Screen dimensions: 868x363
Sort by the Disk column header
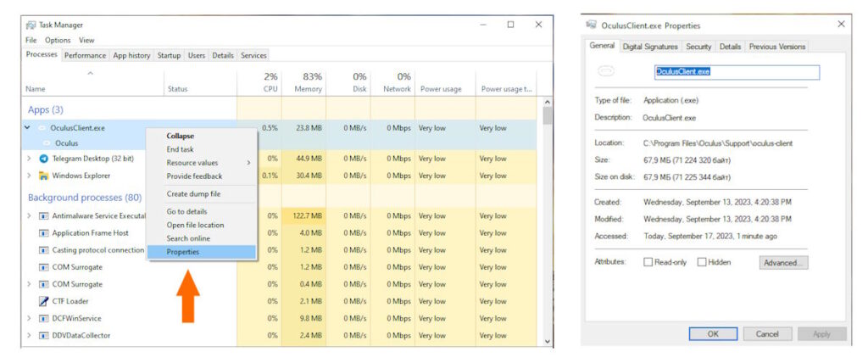(348, 82)
